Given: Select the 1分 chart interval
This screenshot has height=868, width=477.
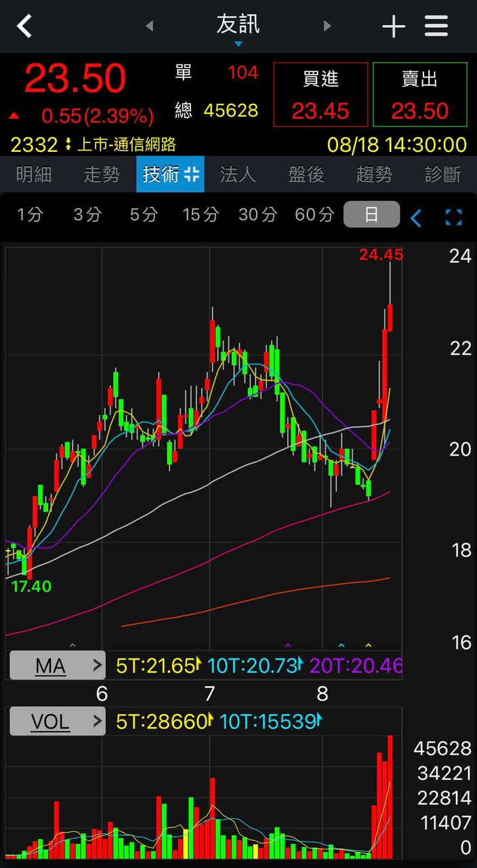Looking at the screenshot, I should point(30,215).
